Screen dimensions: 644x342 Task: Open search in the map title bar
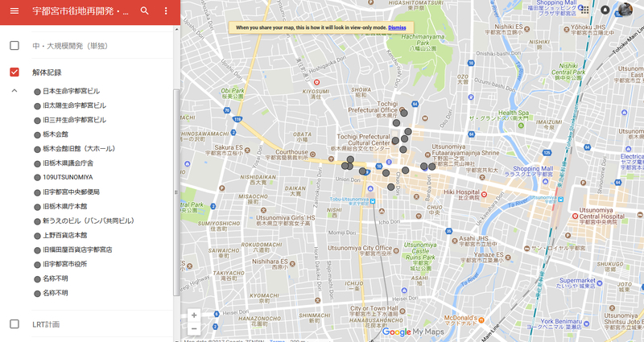pos(145,10)
